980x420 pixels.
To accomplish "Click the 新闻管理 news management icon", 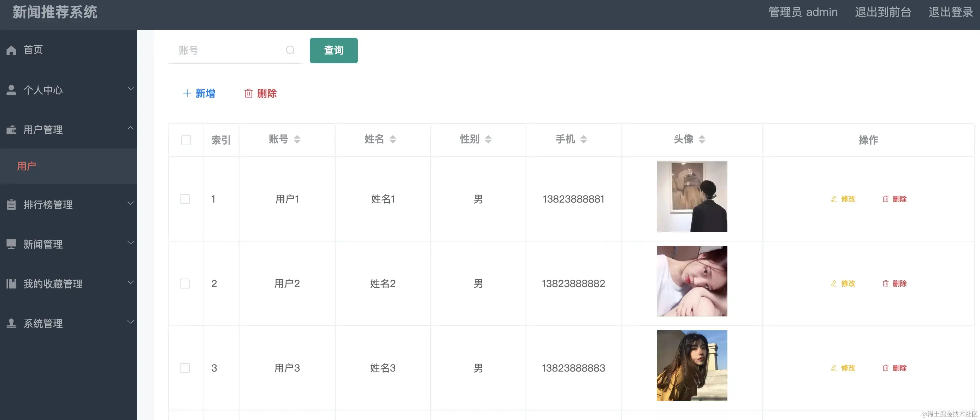I will pos(11,244).
